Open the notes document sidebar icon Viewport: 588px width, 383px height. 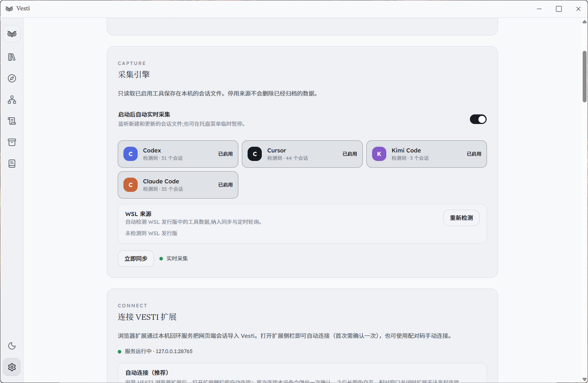click(12, 164)
